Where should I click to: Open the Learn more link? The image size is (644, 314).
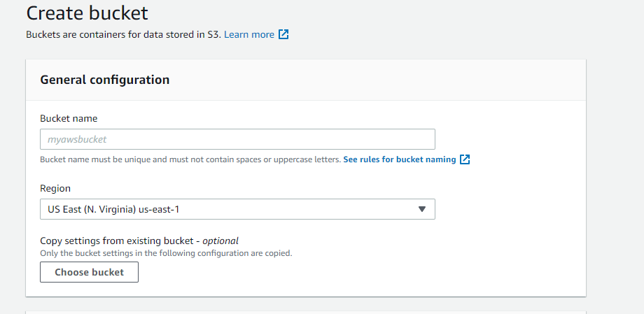tap(249, 34)
